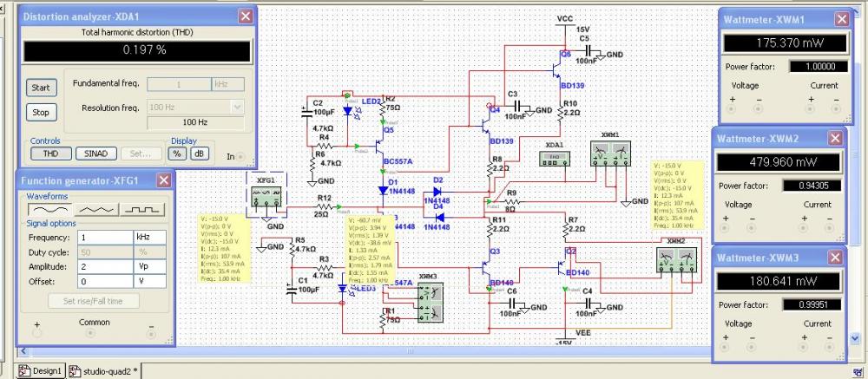Click the XWM2 wattmeter on the schematic

(x=676, y=259)
